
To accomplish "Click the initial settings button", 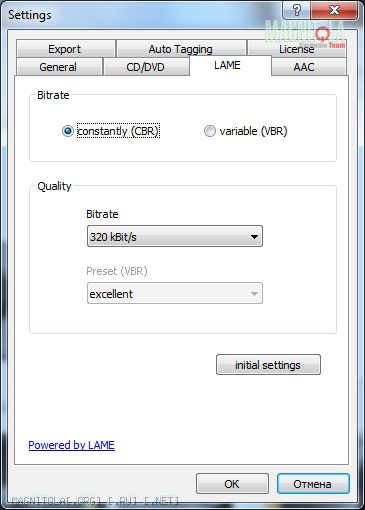I will (x=268, y=365).
